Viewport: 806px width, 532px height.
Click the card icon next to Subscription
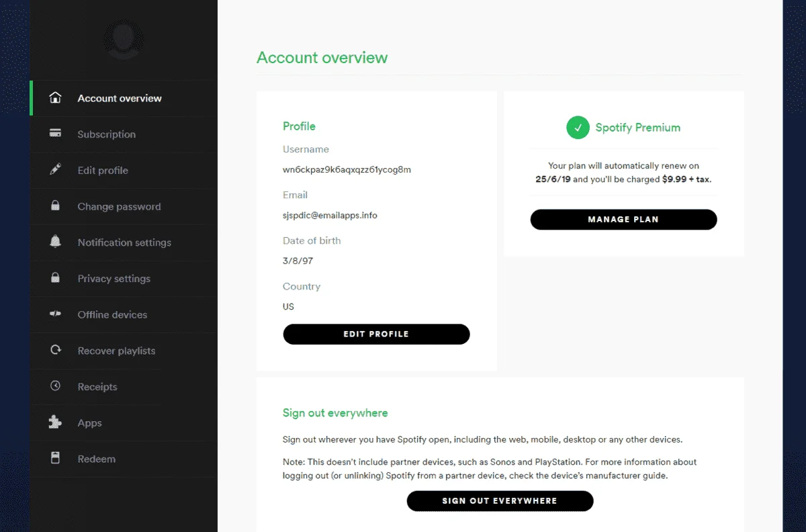(x=56, y=134)
